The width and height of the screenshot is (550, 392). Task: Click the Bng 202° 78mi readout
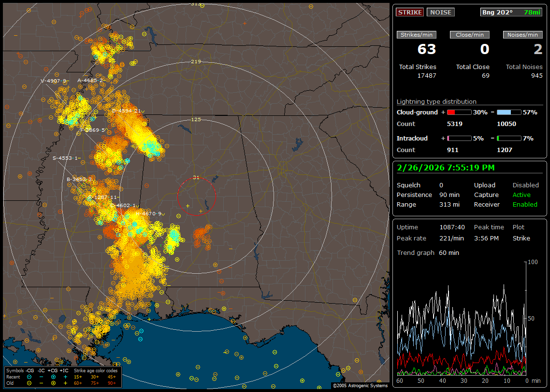tap(511, 12)
